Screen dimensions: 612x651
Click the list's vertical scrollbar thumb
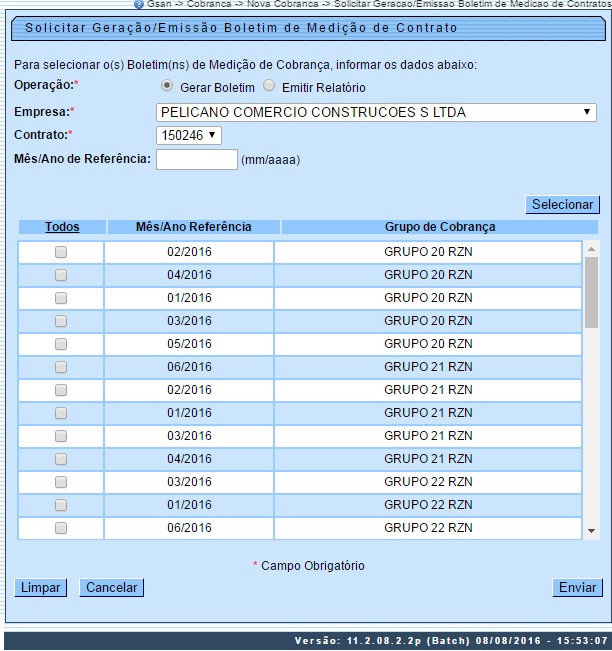pos(591,292)
